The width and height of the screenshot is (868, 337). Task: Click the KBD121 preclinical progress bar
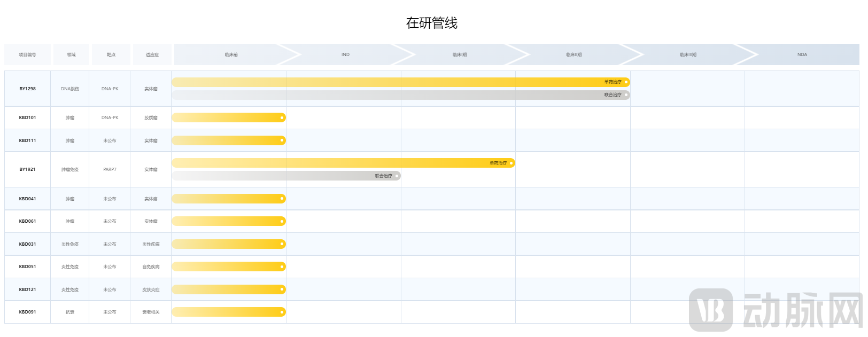[x=229, y=289]
